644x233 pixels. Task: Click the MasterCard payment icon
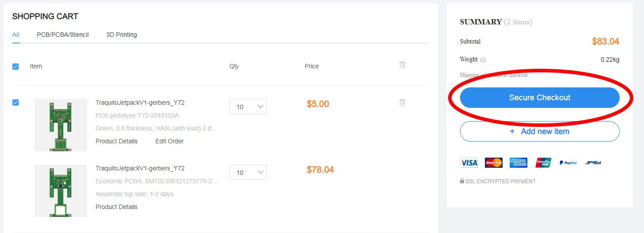point(493,163)
